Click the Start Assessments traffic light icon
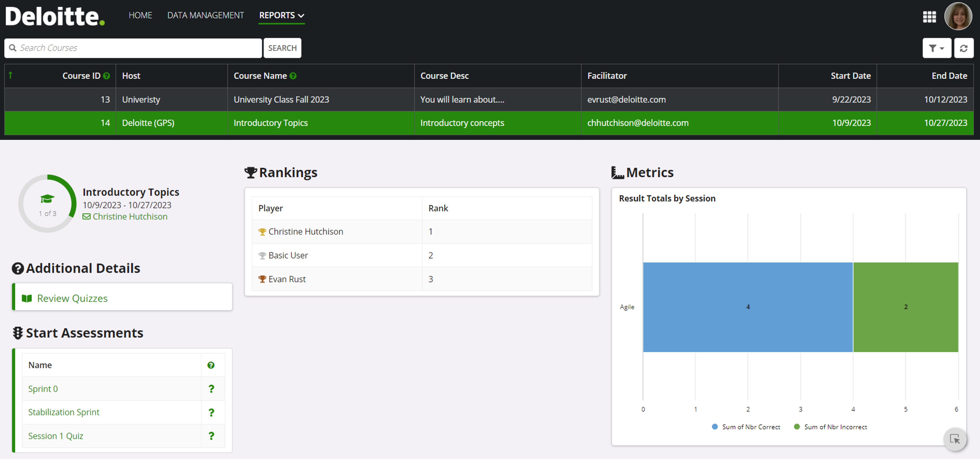 tap(18, 333)
